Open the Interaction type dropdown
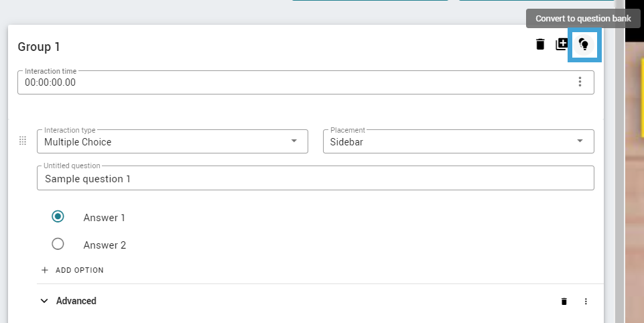644x323 pixels. pos(172,142)
